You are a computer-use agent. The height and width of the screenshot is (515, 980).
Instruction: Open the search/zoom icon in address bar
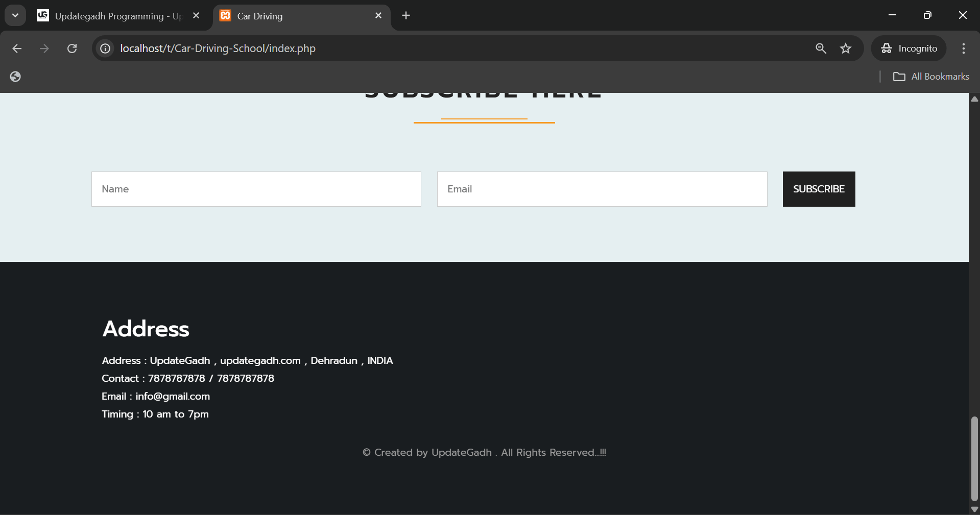point(821,48)
